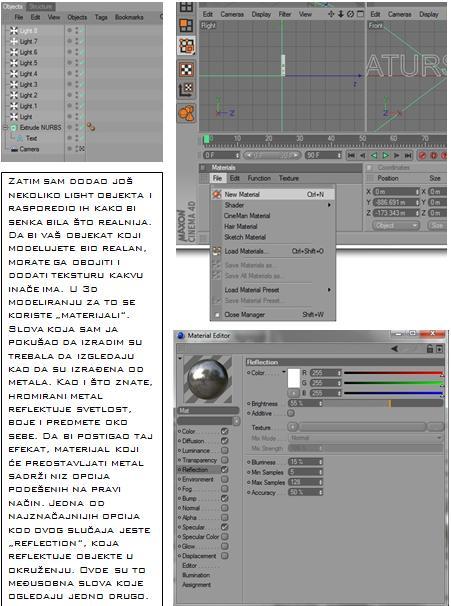Open the Illumination section in Material Editor
Viewport: 451px width, 606px height.
tap(196, 575)
